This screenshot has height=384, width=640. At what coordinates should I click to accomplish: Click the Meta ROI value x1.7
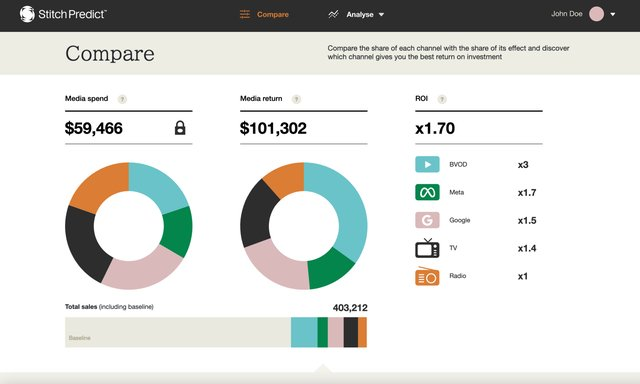527,193
